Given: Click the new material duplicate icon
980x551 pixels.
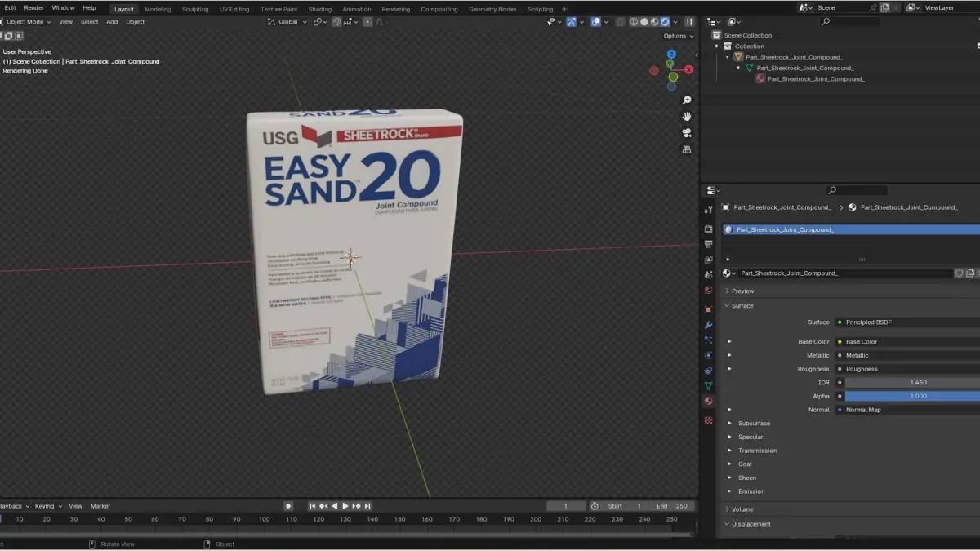Looking at the screenshot, I should click(971, 273).
